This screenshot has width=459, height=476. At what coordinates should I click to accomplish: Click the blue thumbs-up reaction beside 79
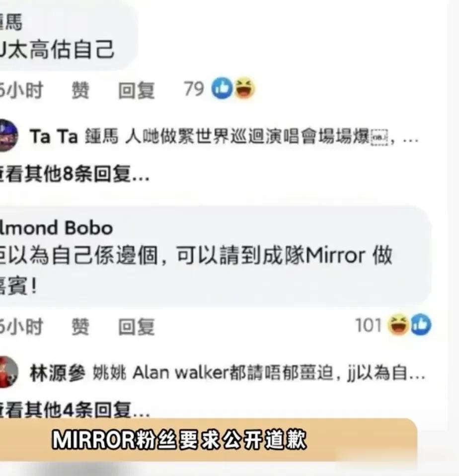pos(222,88)
